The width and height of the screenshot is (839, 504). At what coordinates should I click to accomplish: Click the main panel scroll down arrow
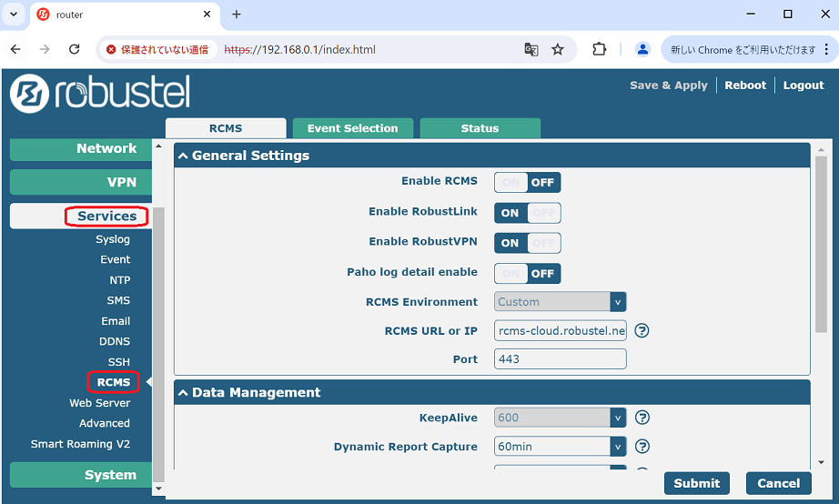pos(822,462)
